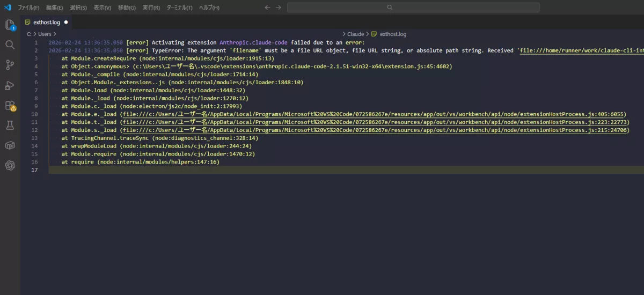Open the Run and Debug view
This screenshot has width=644, height=295.
click(x=10, y=85)
